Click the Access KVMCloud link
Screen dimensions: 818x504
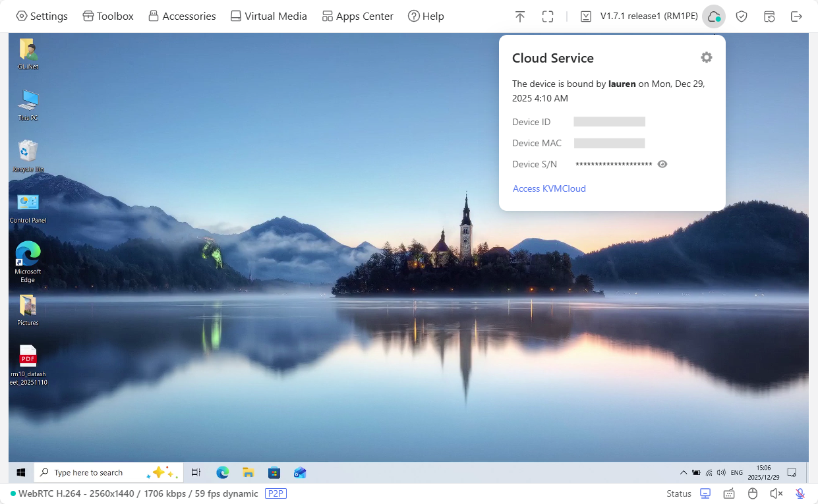[x=549, y=188]
